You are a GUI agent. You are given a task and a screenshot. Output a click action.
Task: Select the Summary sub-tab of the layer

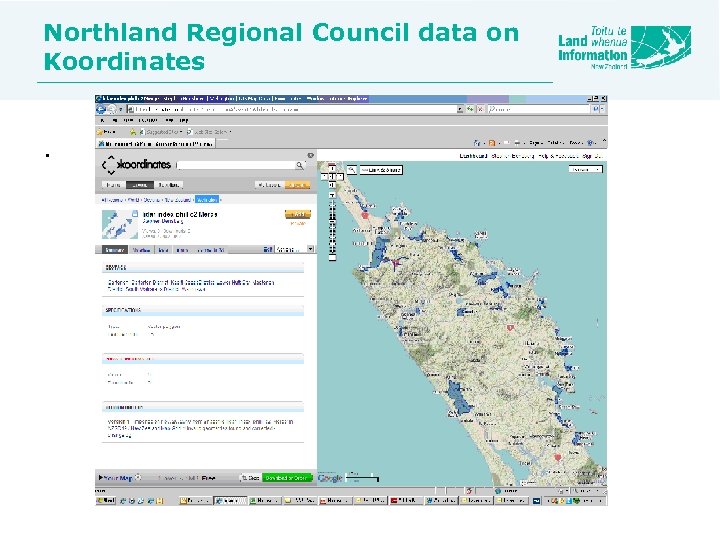click(115, 250)
